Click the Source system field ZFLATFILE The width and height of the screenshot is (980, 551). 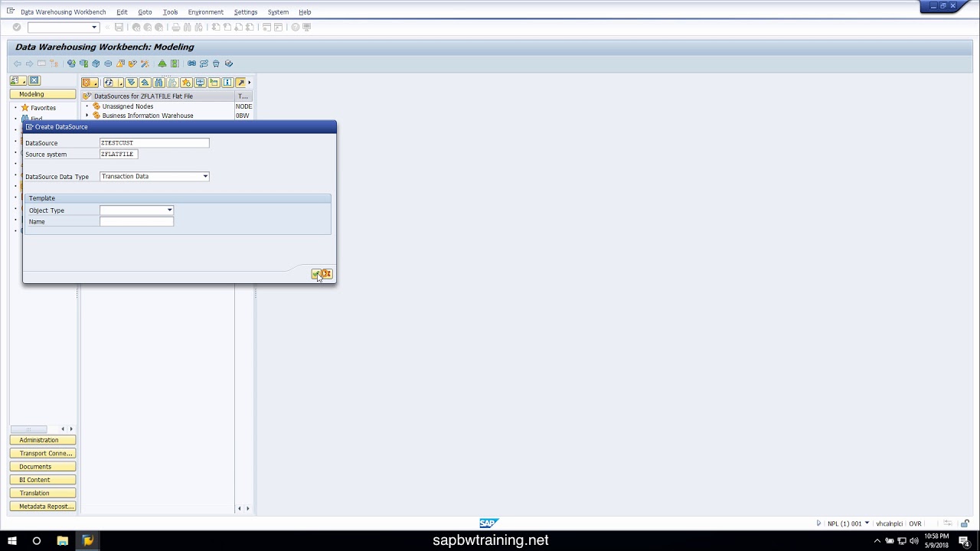[119, 155]
